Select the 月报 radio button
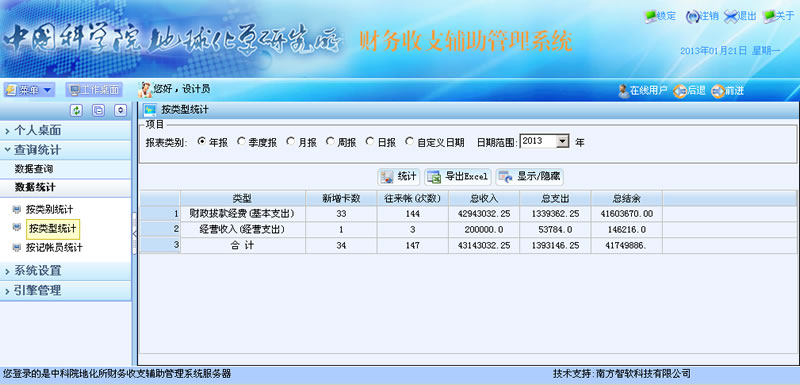Image resolution: width=800 pixels, height=385 pixels. coord(290,141)
